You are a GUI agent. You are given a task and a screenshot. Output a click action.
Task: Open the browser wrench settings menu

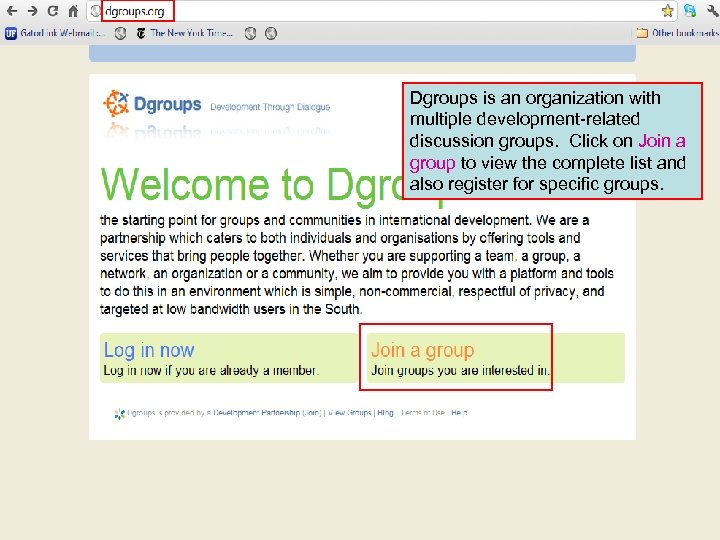pos(713,11)
